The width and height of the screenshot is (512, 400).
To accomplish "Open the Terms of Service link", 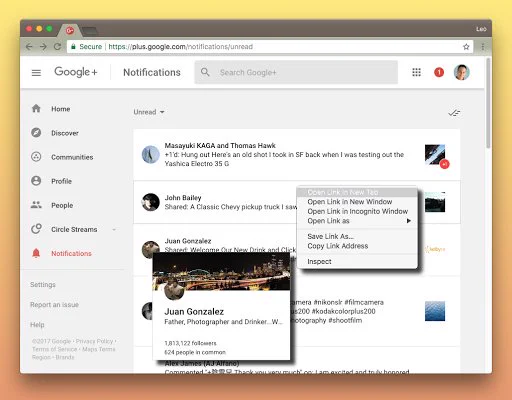I will [54, 349].
